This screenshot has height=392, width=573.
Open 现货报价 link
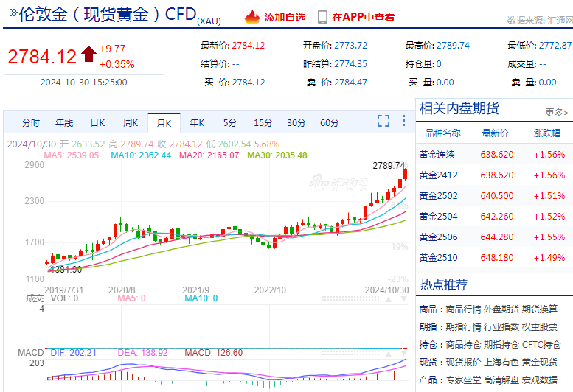click(x=463, y=362)
